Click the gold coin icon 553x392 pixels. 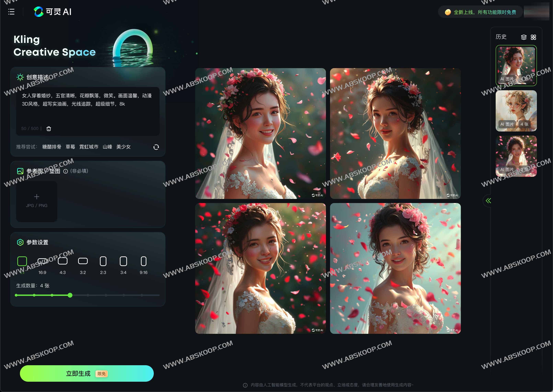pyautogui.click(x=448, y=12)
